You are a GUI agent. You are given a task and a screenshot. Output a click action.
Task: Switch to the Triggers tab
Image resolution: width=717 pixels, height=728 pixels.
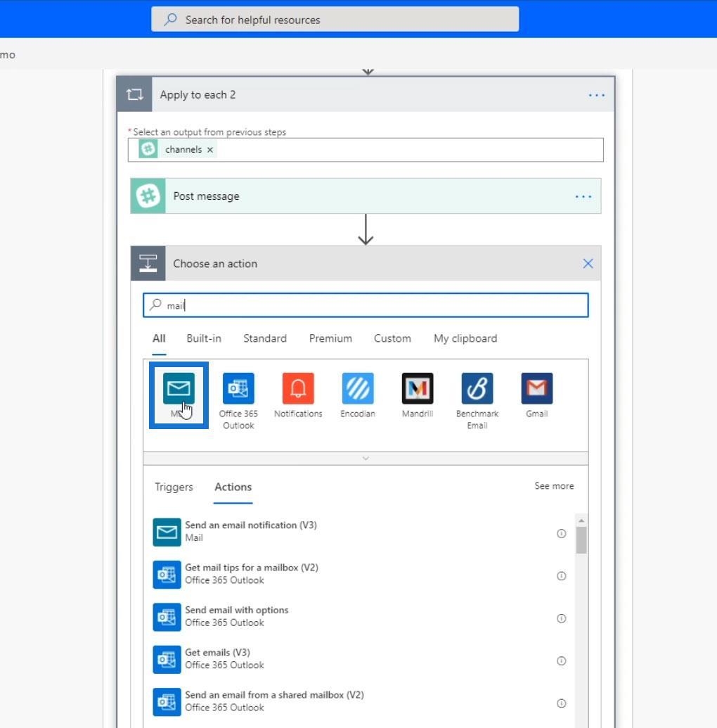pyautogui.click(x=174, y=487)
